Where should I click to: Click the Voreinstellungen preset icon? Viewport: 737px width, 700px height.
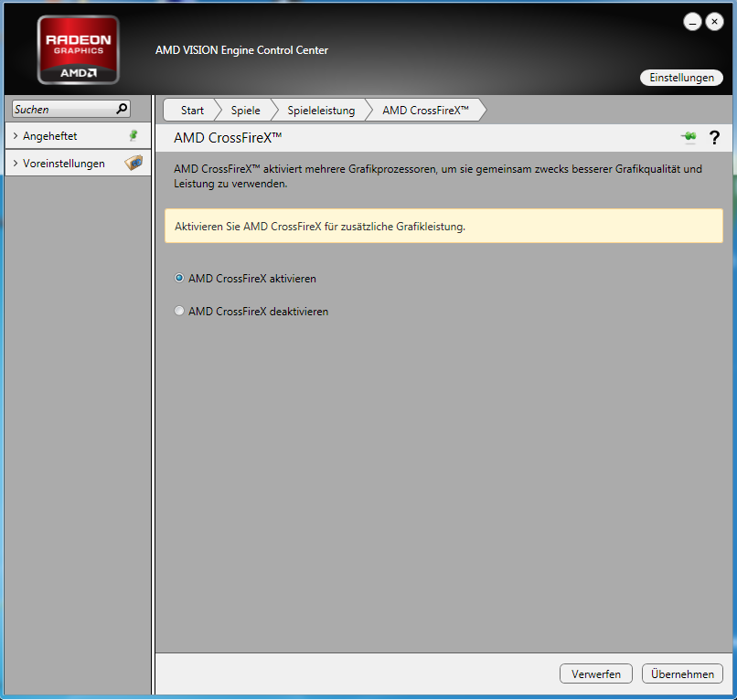(x=134, y=163)
